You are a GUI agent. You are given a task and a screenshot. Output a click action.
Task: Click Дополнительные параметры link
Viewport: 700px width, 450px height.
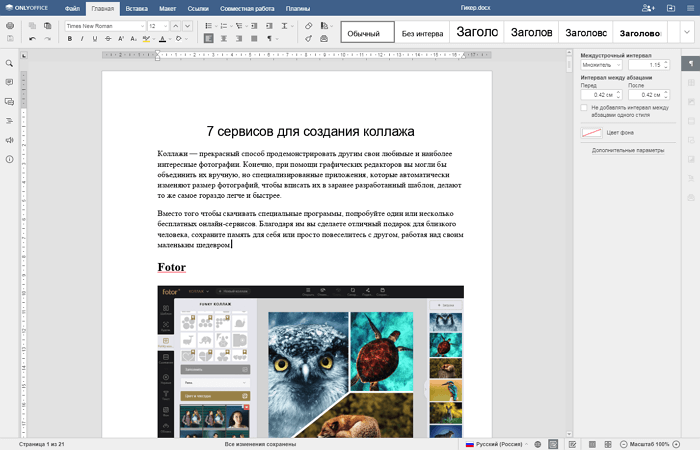click(627, 150)
